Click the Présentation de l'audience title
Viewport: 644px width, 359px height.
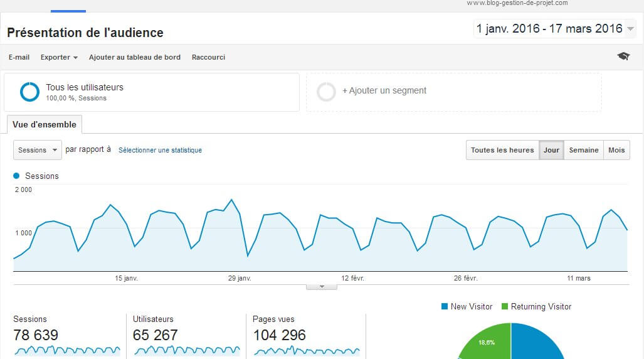tap(85, 33)
